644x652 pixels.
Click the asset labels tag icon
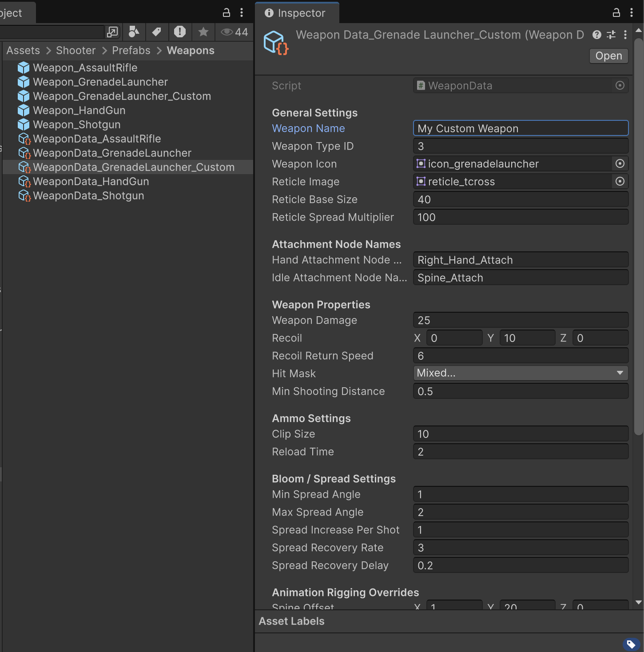pos(631,644)
